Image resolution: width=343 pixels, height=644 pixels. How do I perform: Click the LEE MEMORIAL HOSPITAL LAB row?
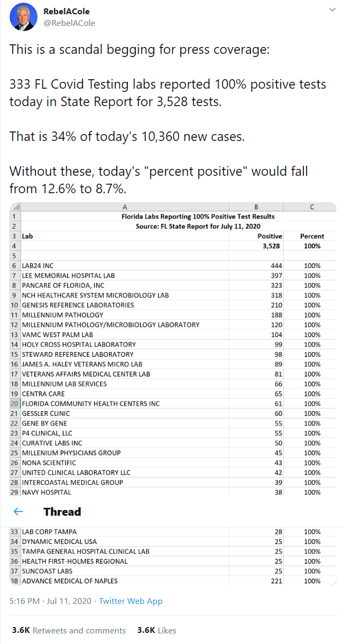(68, 276)
